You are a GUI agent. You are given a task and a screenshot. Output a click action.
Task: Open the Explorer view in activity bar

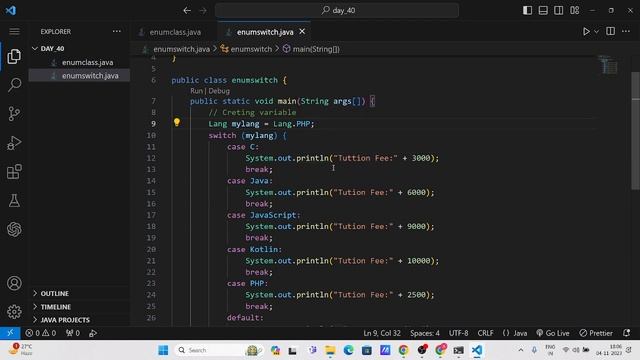click(x=14, y=56)
